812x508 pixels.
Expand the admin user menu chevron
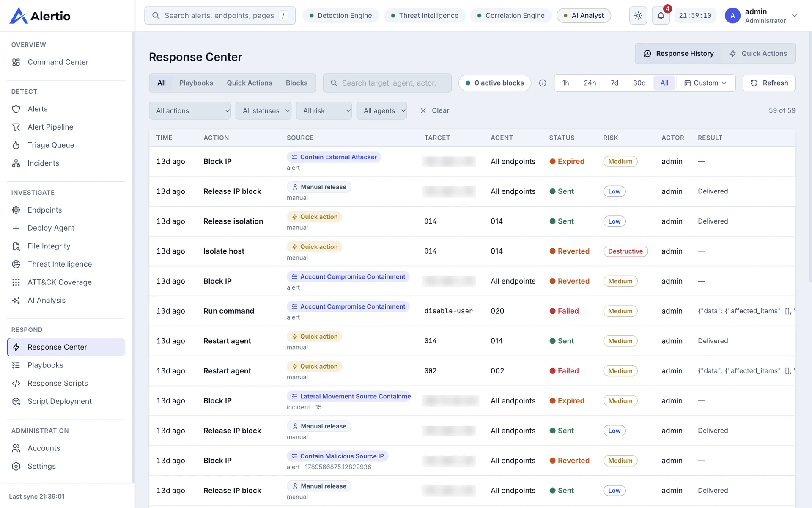[x=795, y=16]
